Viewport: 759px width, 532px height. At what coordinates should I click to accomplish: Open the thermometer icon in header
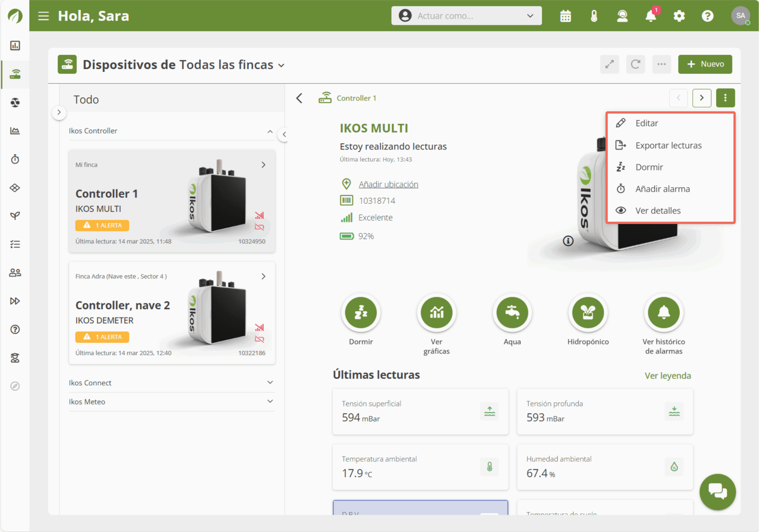tap(594, 16)
